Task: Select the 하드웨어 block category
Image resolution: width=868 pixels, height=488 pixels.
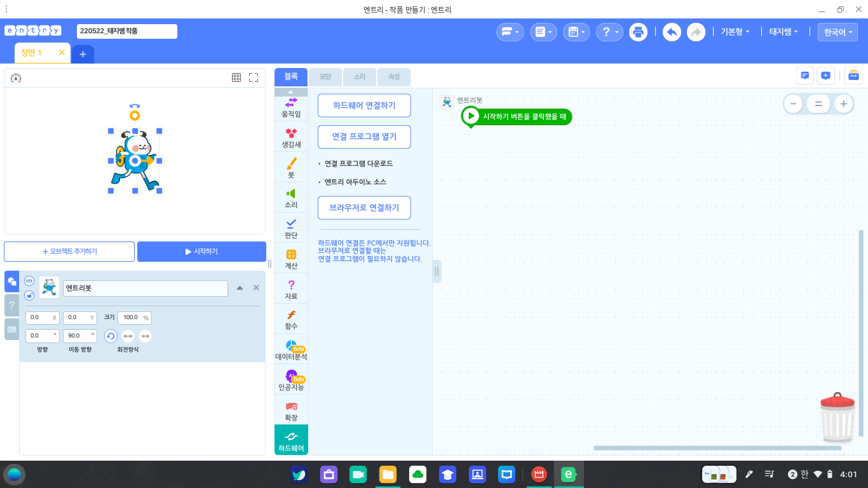Action: [x=291, y=440]
